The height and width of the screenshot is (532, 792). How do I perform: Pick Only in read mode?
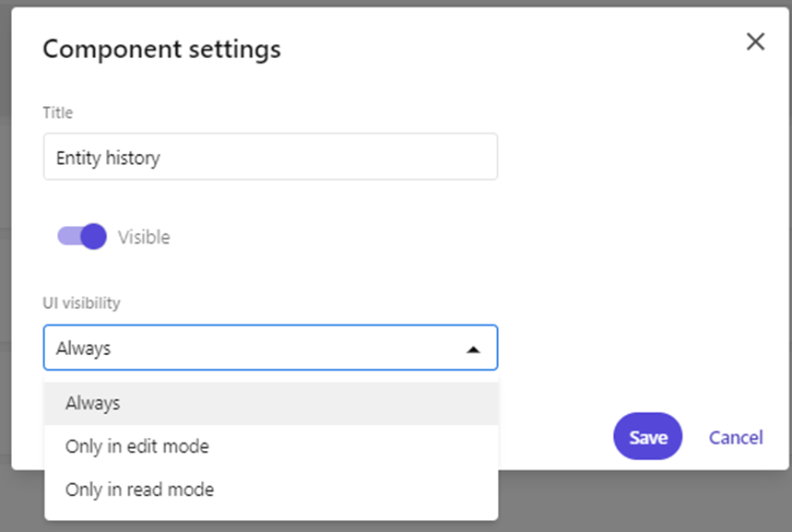coord(139,490)
